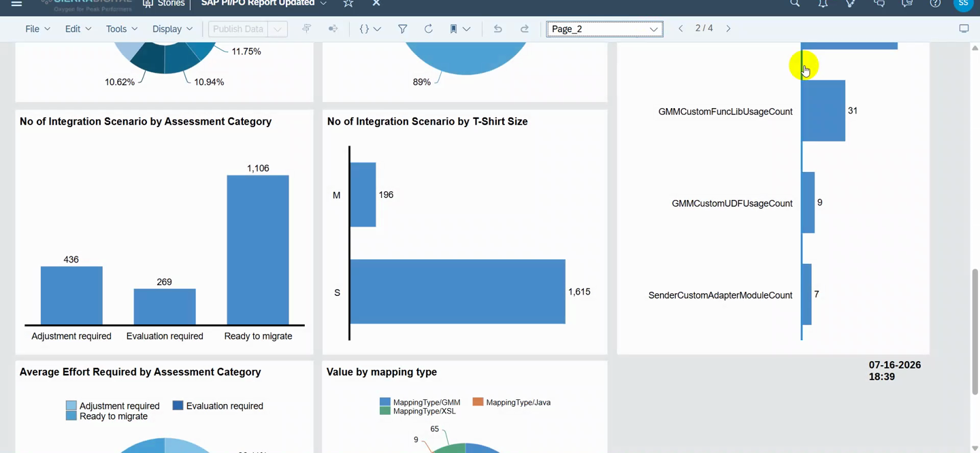
Task: Click title 'Value by mapping type'
Action: pos(382,372)
